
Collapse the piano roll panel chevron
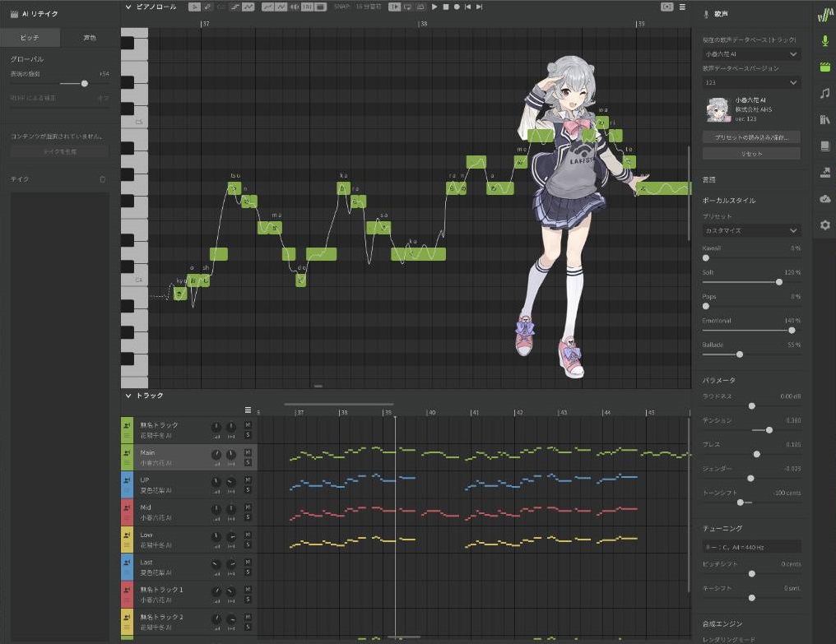[128, 7]
